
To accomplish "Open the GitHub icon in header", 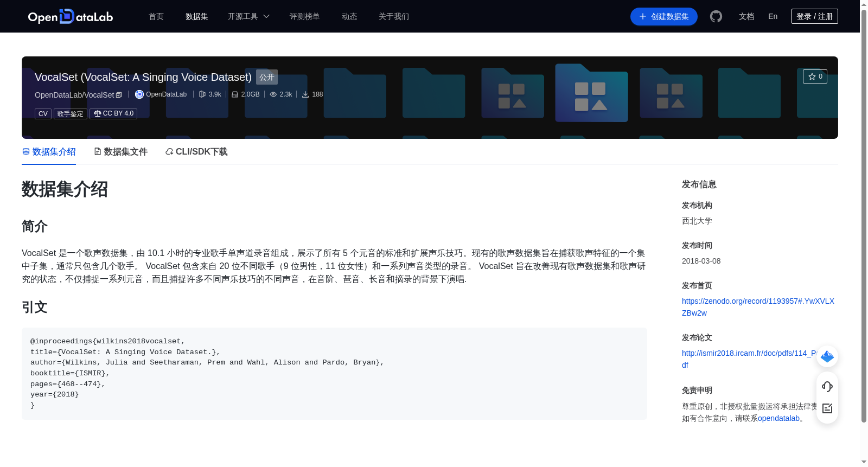I will 716,16.
